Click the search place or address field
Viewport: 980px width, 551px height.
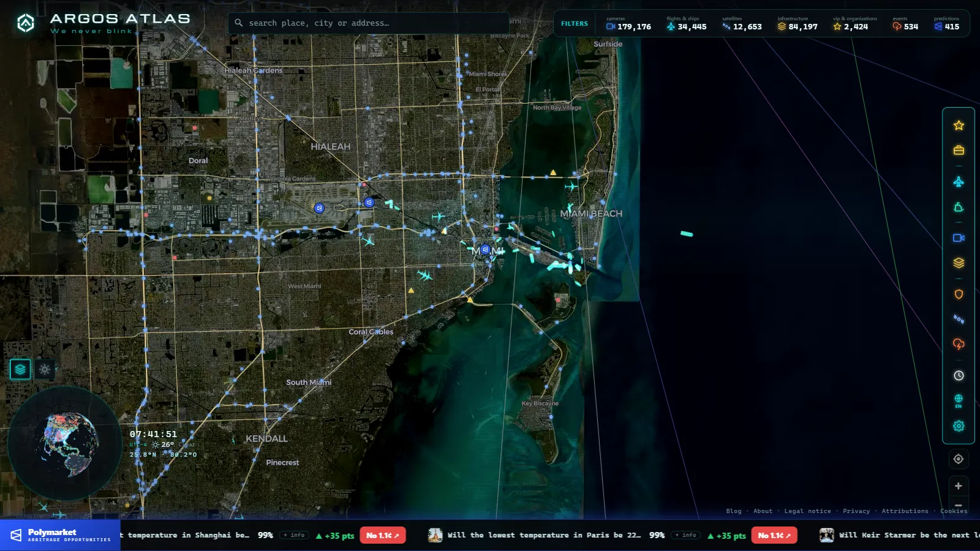[369, 23]
